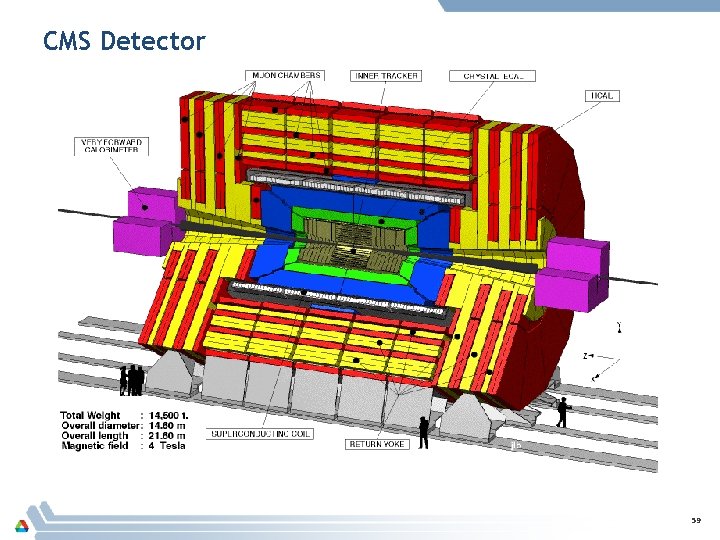The width and height of the screenshot is (720, 540).
Task: Select the 'MUON CHAMBERS' label box
Action: pyautogui.click(x=285, y=76)
